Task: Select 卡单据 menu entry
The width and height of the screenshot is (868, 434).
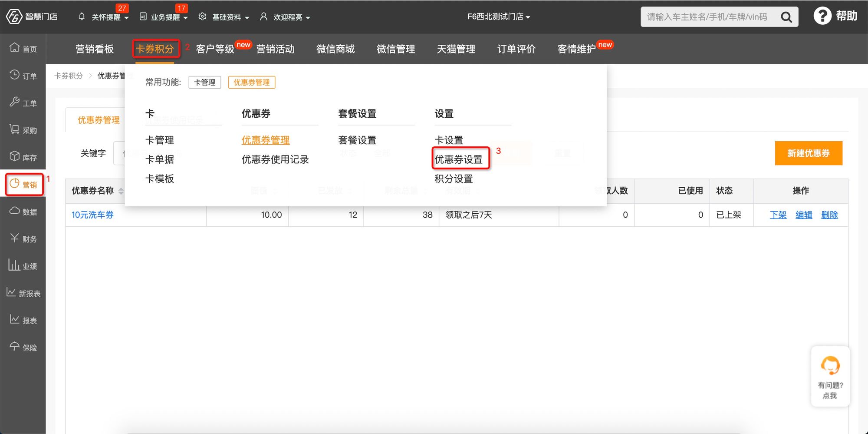Action: tap(160, 159)
